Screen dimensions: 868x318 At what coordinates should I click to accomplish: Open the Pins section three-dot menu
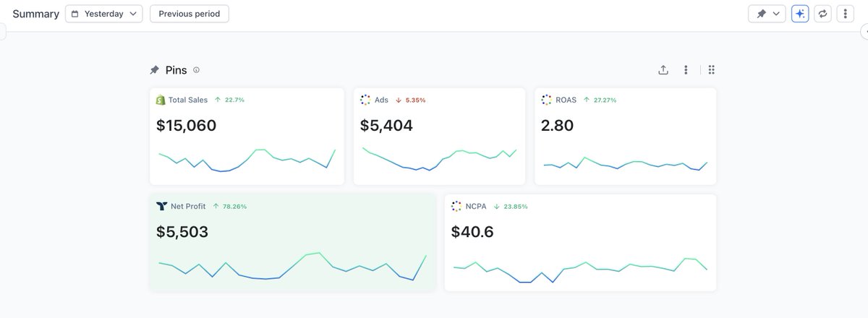[686, 70]
